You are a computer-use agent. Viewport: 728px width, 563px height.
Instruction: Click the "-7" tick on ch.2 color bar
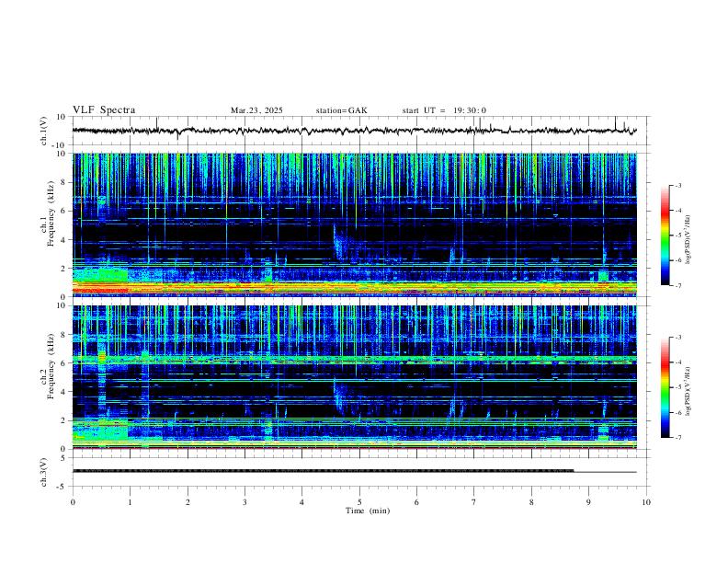coord(677,438)
